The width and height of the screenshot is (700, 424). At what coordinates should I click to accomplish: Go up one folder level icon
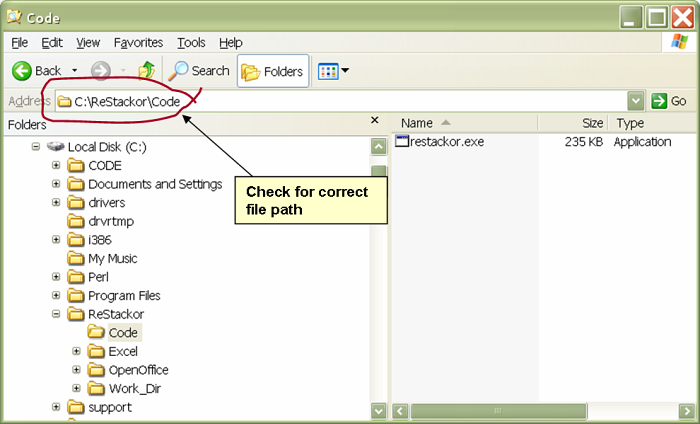point(146,71)
